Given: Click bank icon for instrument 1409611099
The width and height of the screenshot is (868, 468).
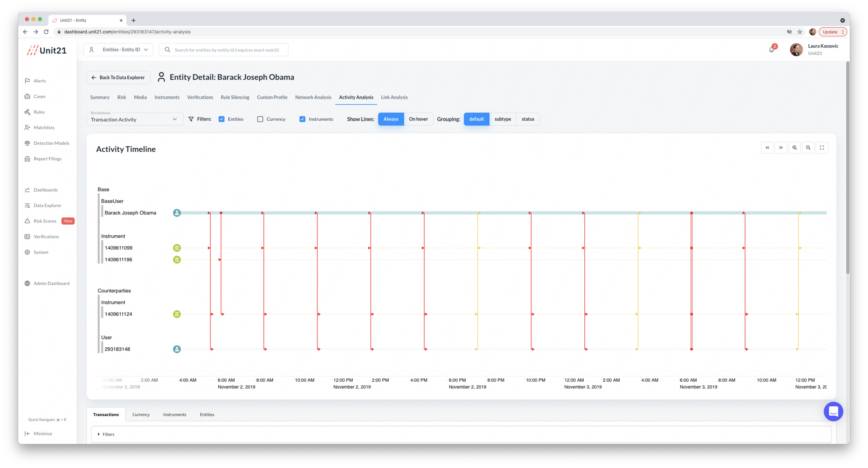Looking at the screenshot, I should point(177,248).
